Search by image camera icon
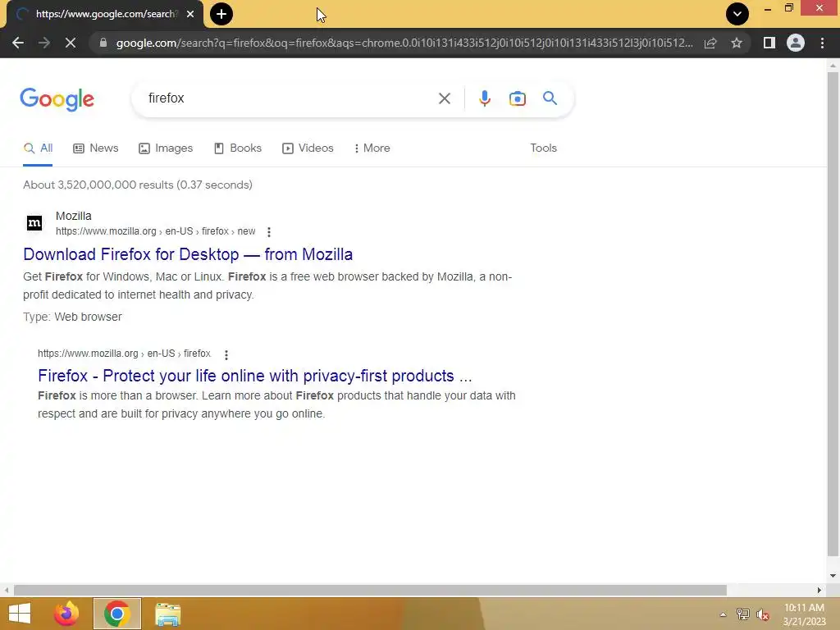 (x=518, y=98)
